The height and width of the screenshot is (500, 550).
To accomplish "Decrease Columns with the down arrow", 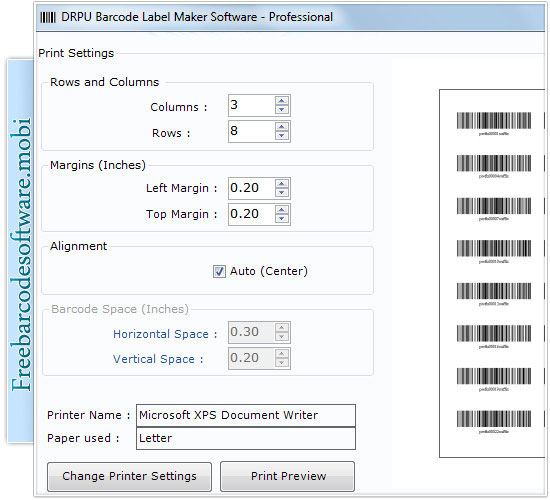I will [x=282, y=110].
